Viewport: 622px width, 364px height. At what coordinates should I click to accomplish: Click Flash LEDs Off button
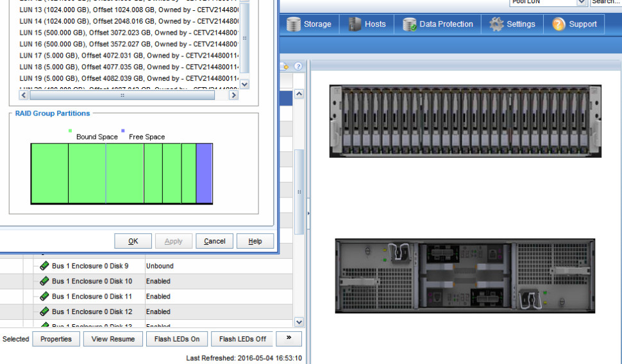pos(242,339)
